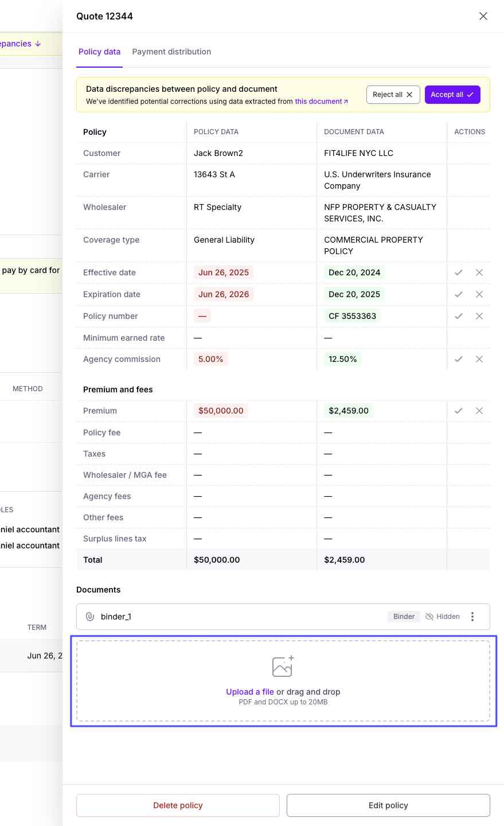Click document Expiration 'Dec 20, 2025'
The height and width of the screenshot is (826, 504).
point(354,294)
